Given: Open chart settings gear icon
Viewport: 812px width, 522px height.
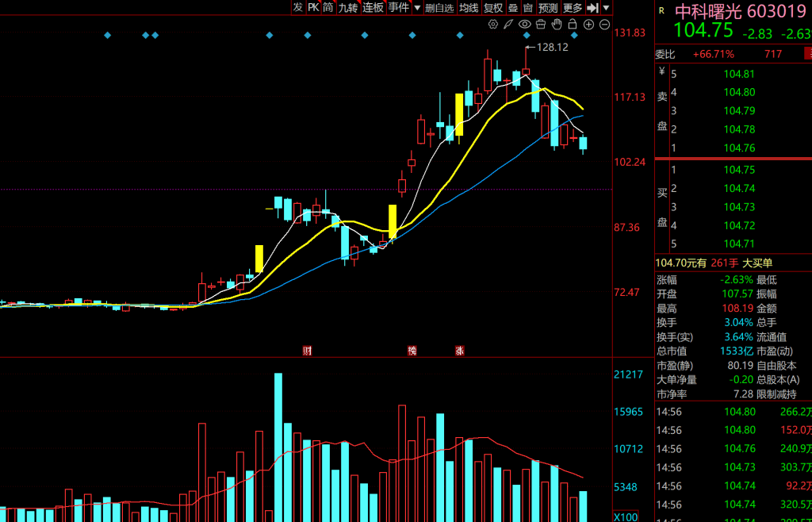Looking at the screenshot, I should 493,25.
